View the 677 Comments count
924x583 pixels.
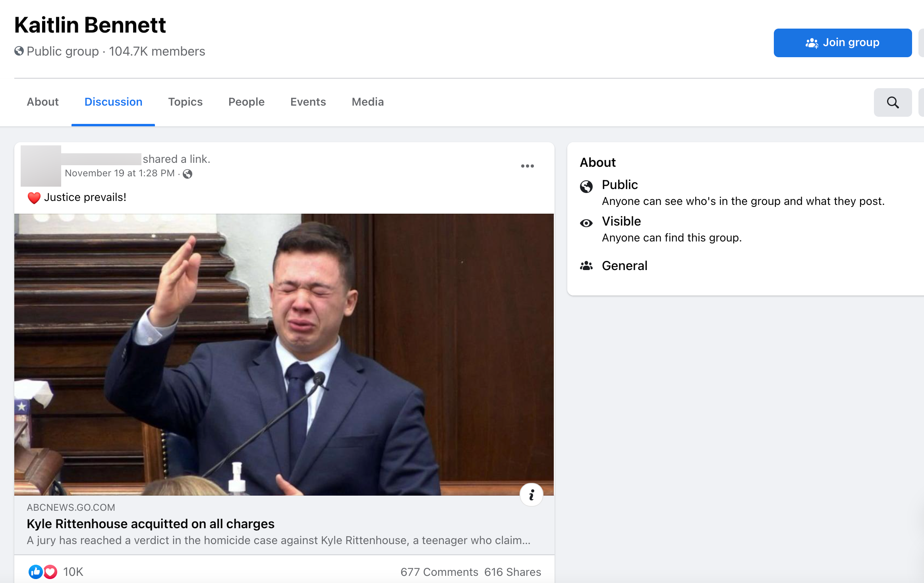tap(439, 571)
